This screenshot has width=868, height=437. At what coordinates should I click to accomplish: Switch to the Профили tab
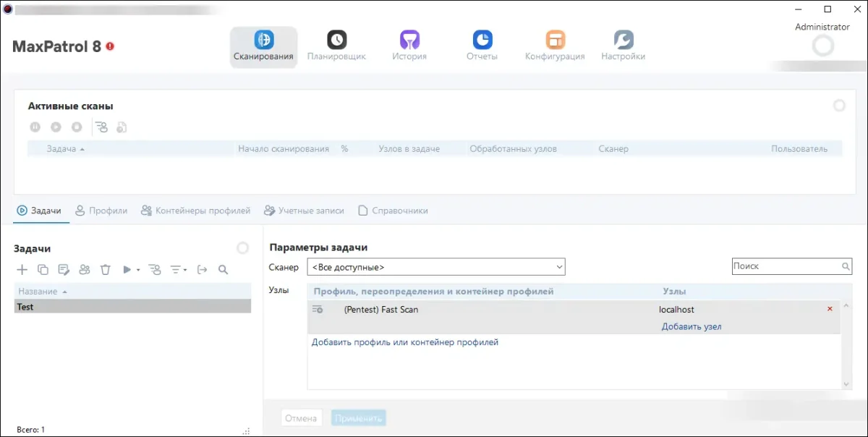pyautogui.click(x=101, y=211)
